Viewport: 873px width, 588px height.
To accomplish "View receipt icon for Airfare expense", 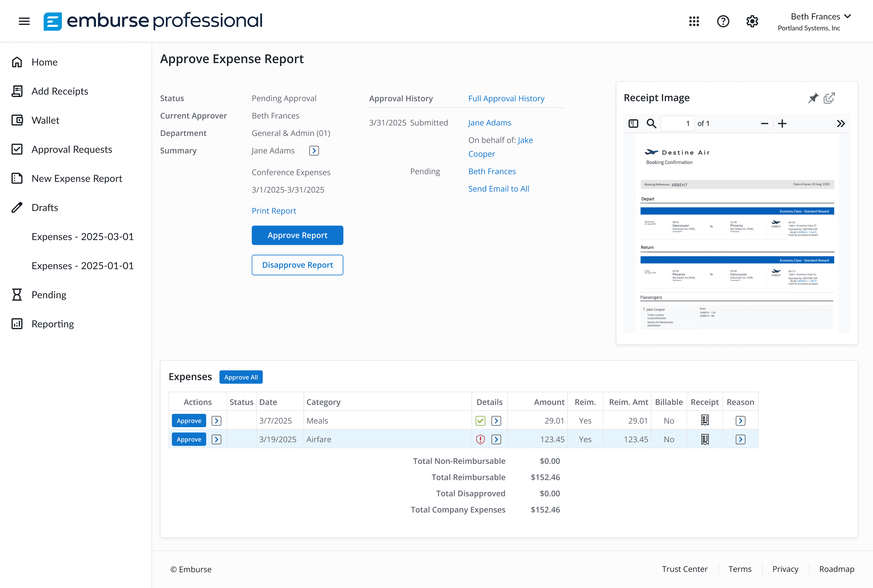I will (705, 439).
